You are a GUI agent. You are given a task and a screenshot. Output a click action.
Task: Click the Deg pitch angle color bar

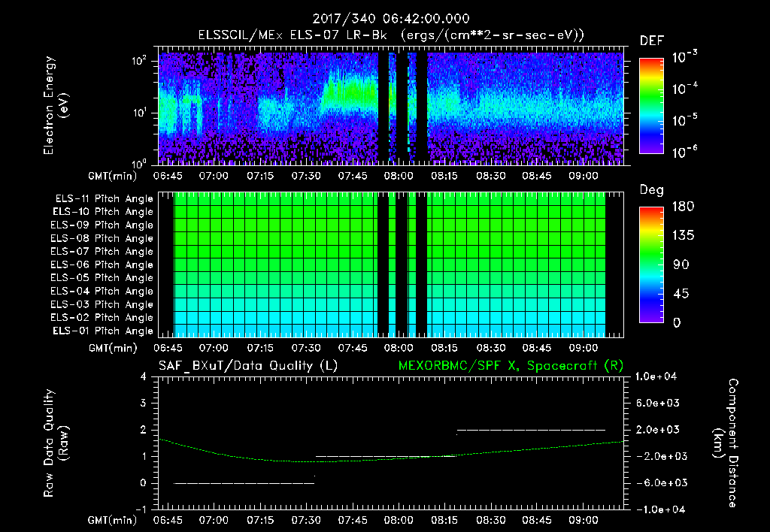point(652,264)
